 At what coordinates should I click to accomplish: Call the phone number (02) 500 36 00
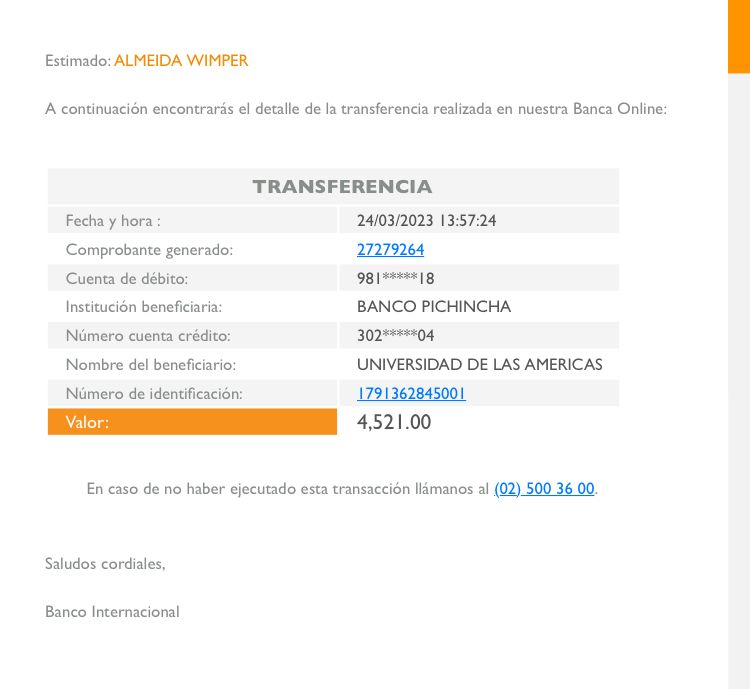(544, 489)
